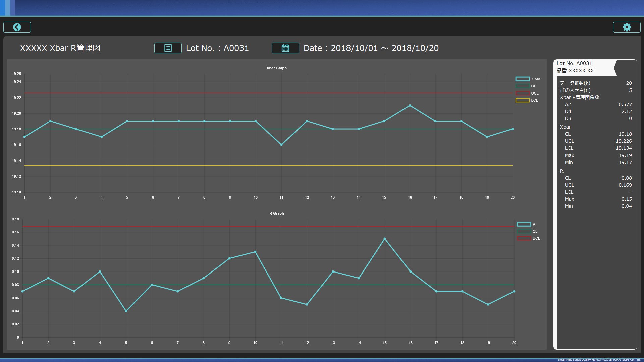
Task: Click the Xbar data point at sample 16
Action: (410, 106)
